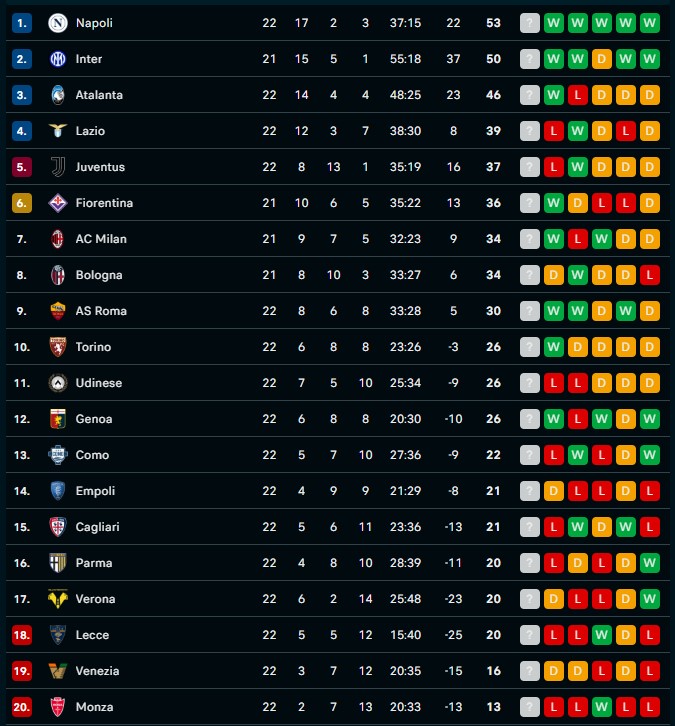Open the Atalanta team link
Image resolution: width=675 pixels, height=726 pixels.
tap(99, 95)
